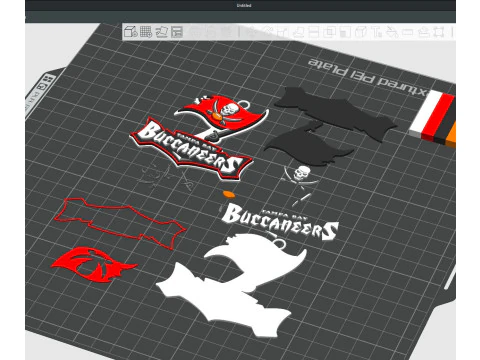The height and width of the screenshot is (360, 480).
Task: Click the faded Split to objects icon
Action: point(196,32)
